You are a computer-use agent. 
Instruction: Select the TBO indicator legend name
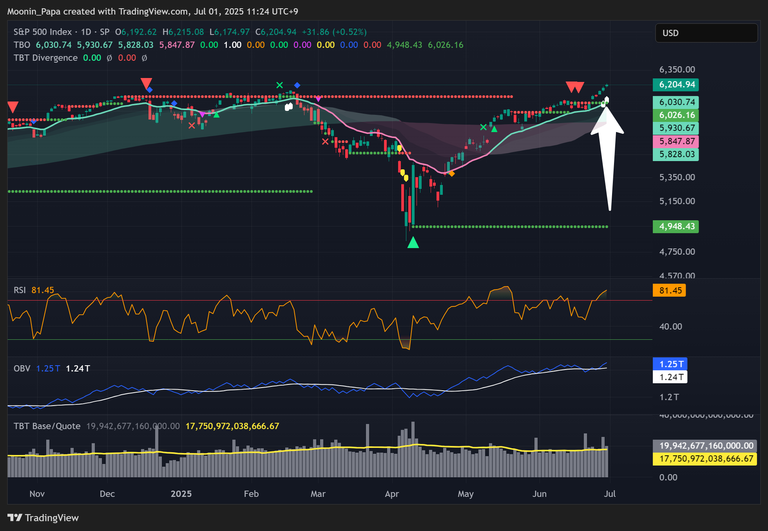[x=22, y=45]
